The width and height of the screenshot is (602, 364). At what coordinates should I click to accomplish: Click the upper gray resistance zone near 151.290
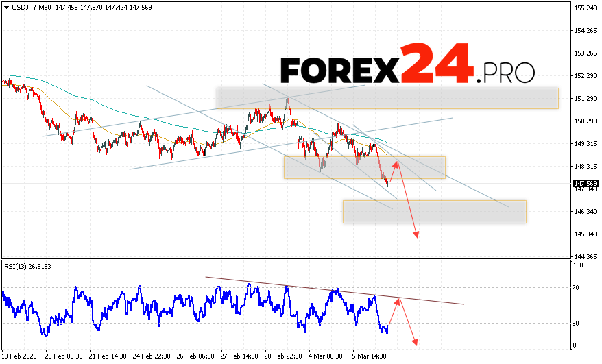[387, 98]
